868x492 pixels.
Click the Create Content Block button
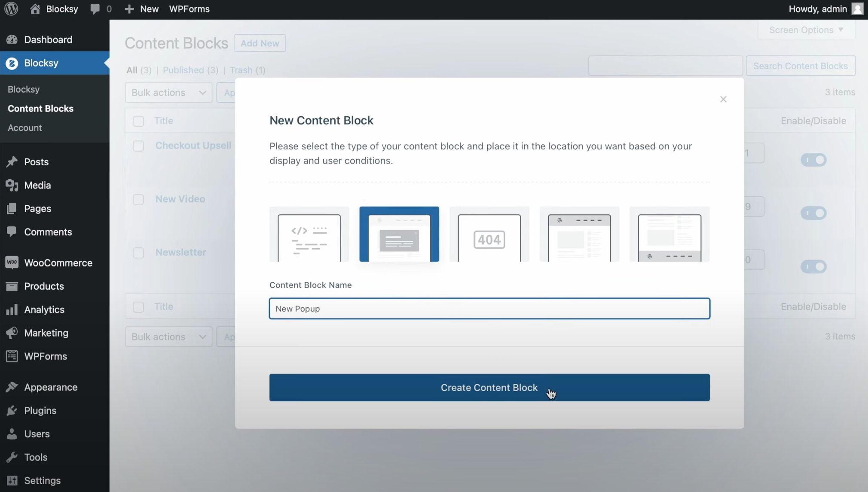(x=489, y=387)
